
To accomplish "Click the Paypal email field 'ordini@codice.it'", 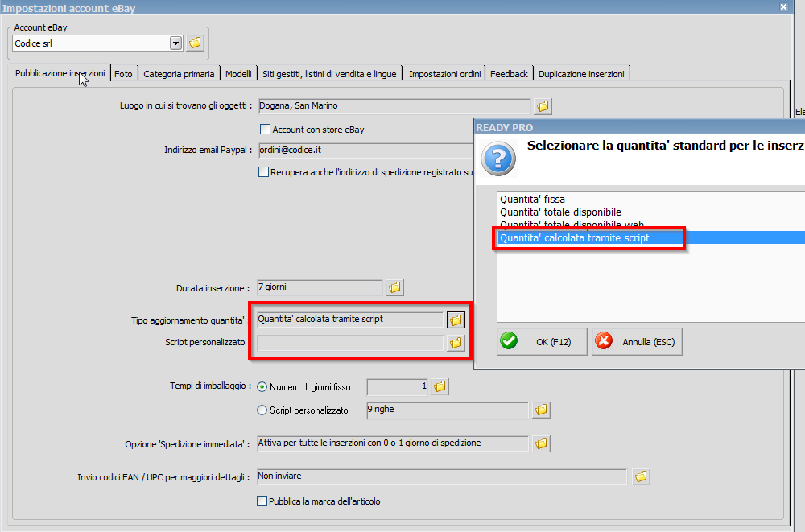I will pyautogui.click(x=365, y=151).
